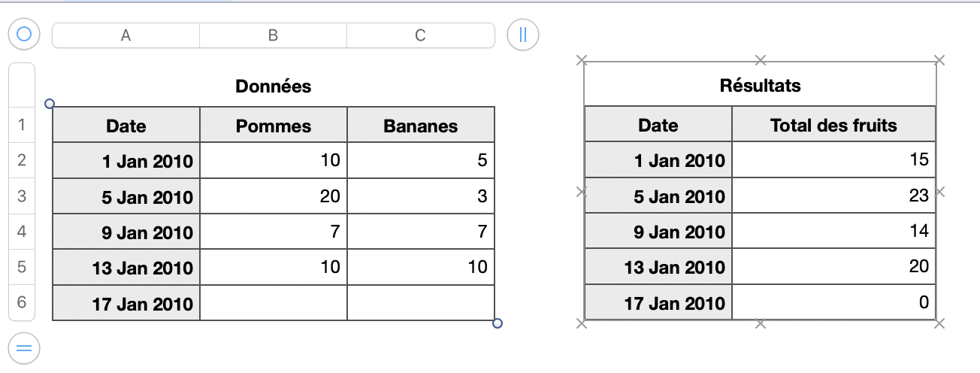Viewport: 980px width, 373px height.
Task: Select the total cell showing 23
Action: point(833,196)
